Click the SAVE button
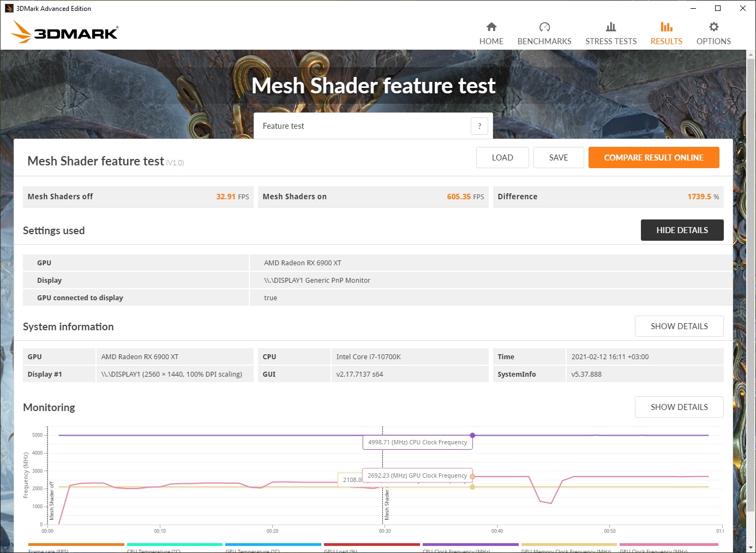 tap(559, 158)
